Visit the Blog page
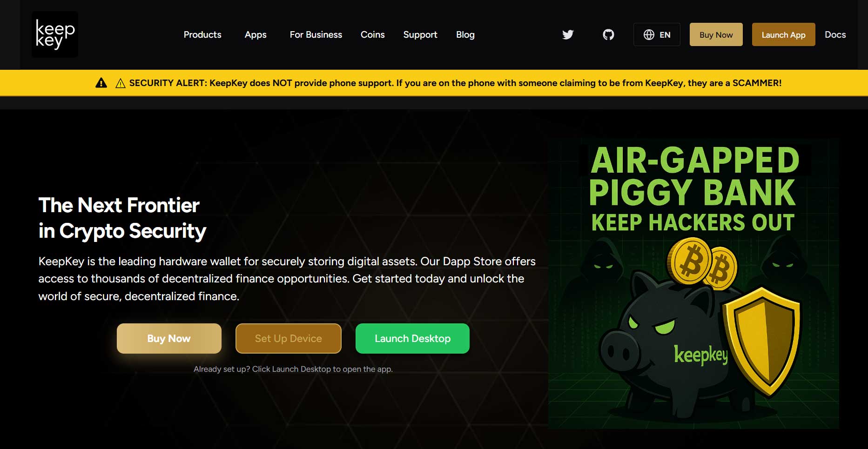This screenshot has width=868, height=449. click(x=465, y=34)
